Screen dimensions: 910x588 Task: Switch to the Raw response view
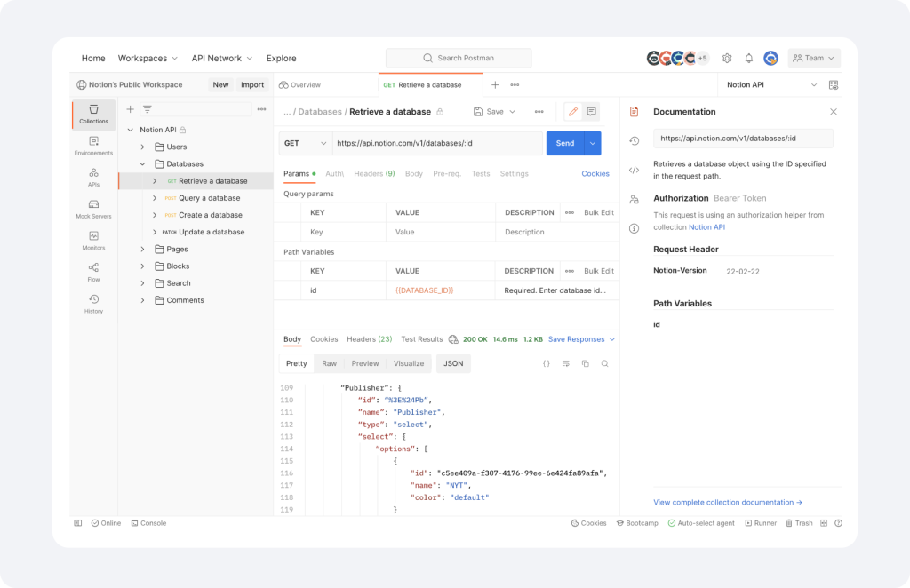click(x=329, y=363)
